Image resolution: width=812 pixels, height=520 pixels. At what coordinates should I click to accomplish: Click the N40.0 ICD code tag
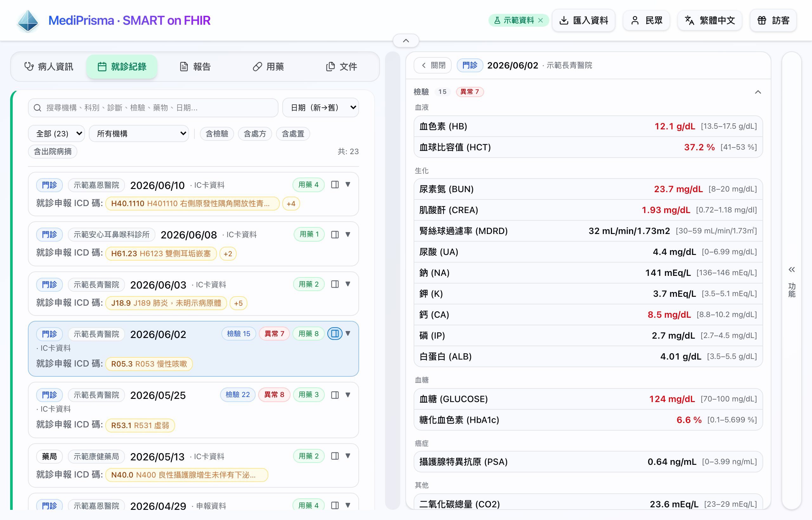(x=187, y=475)
